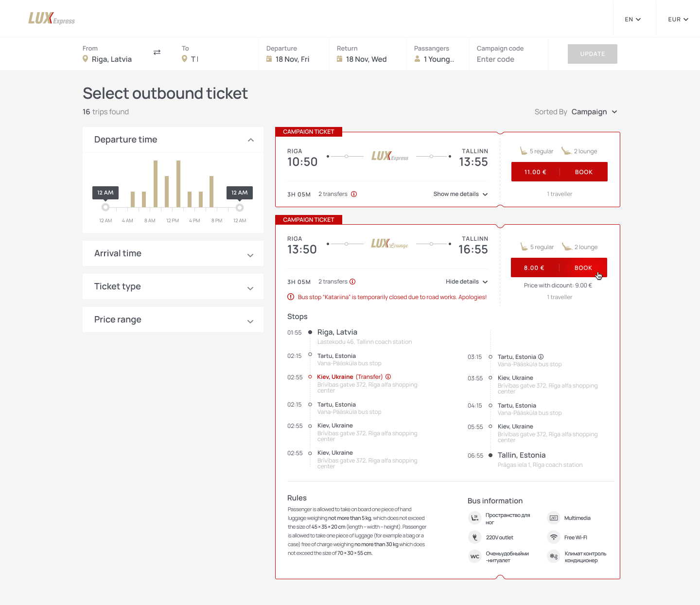Image resolution: width=700 pixels, height=605 pixels.
Task: Click the calendar icon in Departure field
Action: [269, 59]
